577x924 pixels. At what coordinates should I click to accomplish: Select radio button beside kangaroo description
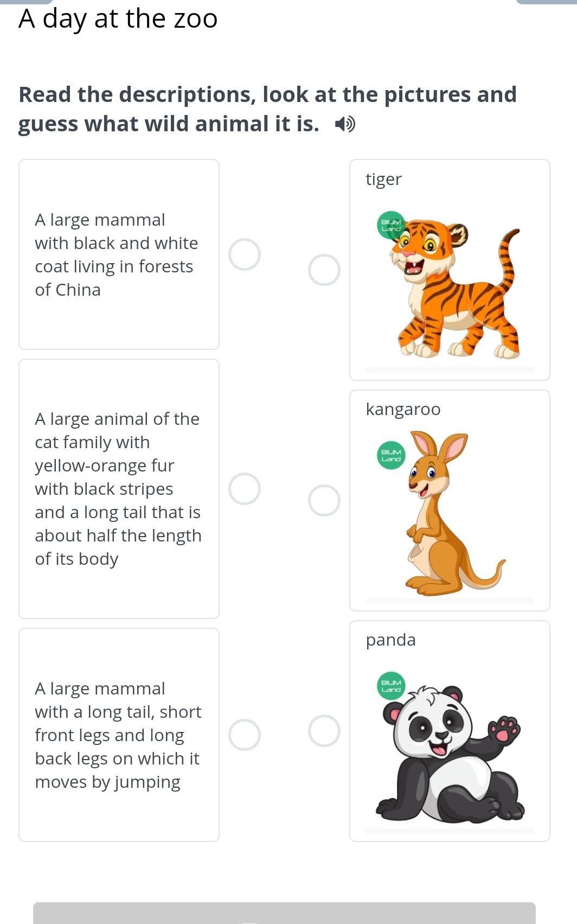(245, 735)
